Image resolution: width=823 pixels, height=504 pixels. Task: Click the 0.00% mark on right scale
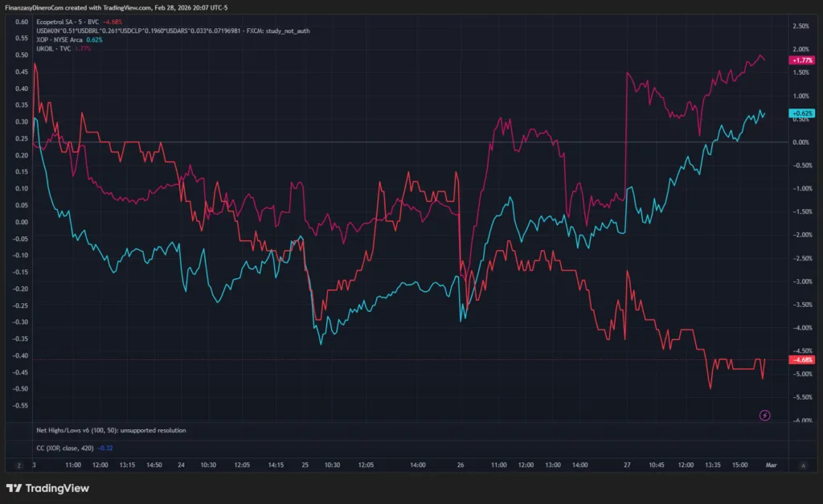coord(800,142)
